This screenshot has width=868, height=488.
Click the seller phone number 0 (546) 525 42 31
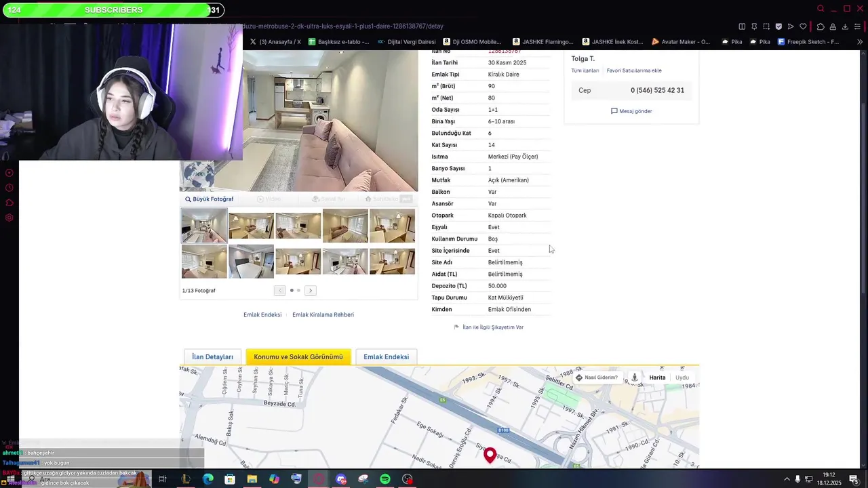[657, 90]
